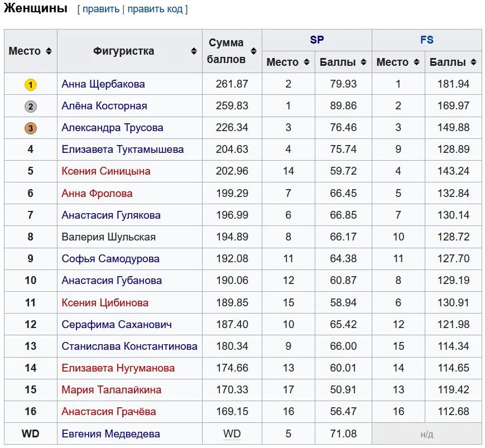Open Евгения Медведева article link
Viewport: 485px width, 448px height.
click(x=111, y=434)
